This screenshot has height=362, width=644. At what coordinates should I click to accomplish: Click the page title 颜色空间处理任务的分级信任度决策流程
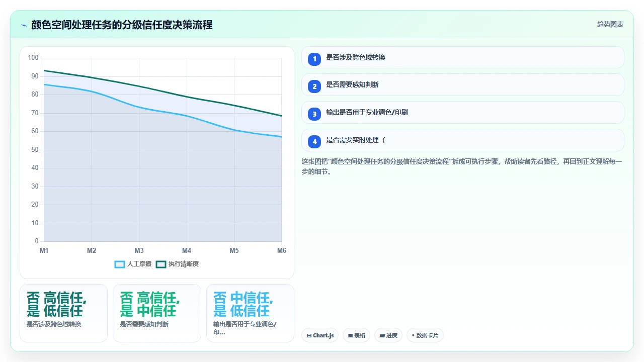pos(122,25)
